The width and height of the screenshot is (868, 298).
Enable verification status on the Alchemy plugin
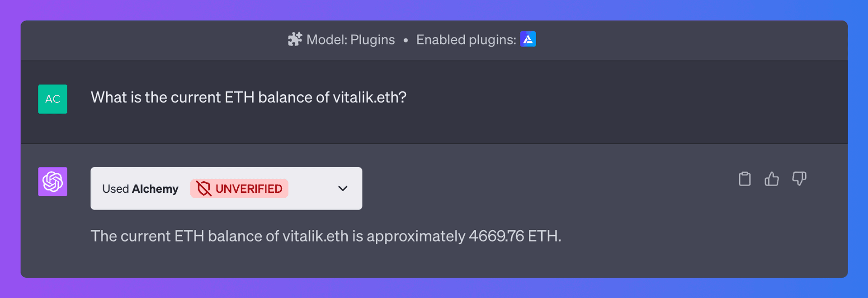[x=239, y=188]
